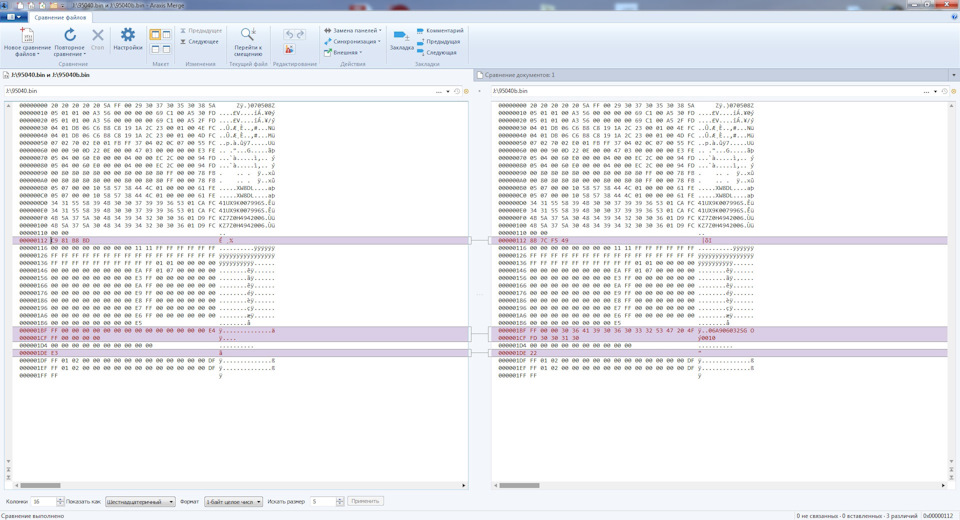This screenshot has height=520, width=960.
Task: Jump to Следующее change
Action: tap(199, 42)
